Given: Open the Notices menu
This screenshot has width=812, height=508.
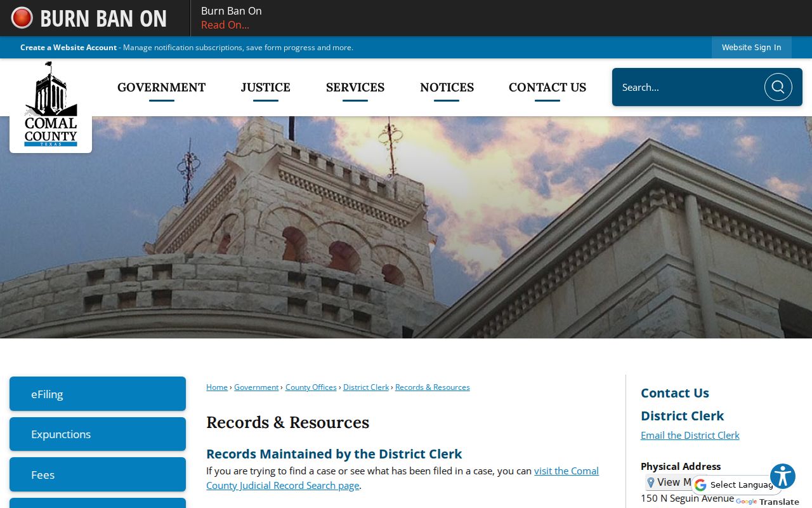Looking at the screenshot, I should pyautogui.click(x=447, y=88).
